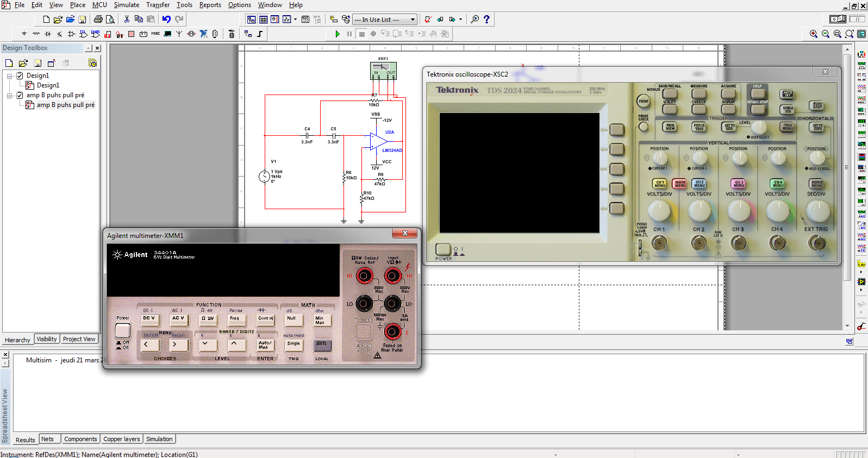Open the In Use List dropdown
Image resolution: width=868 pixels, height=458 pixels.
tap(413, 20)
